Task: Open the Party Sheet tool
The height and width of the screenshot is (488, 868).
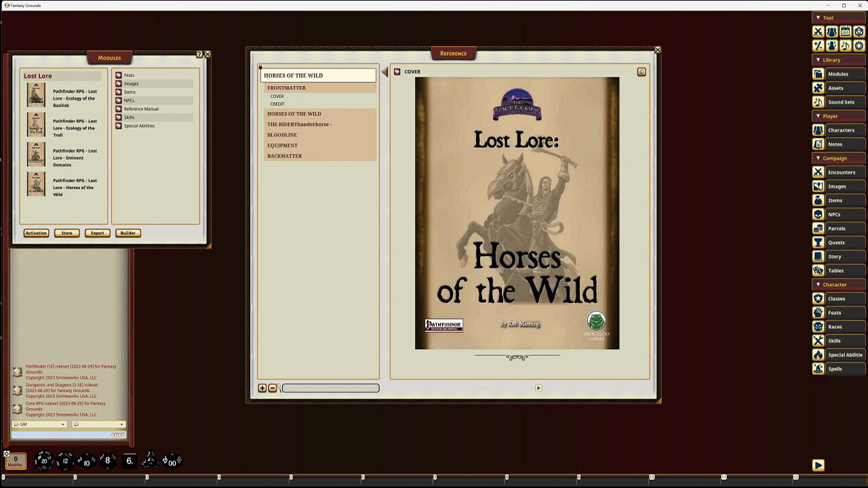Action: (832, 31)
